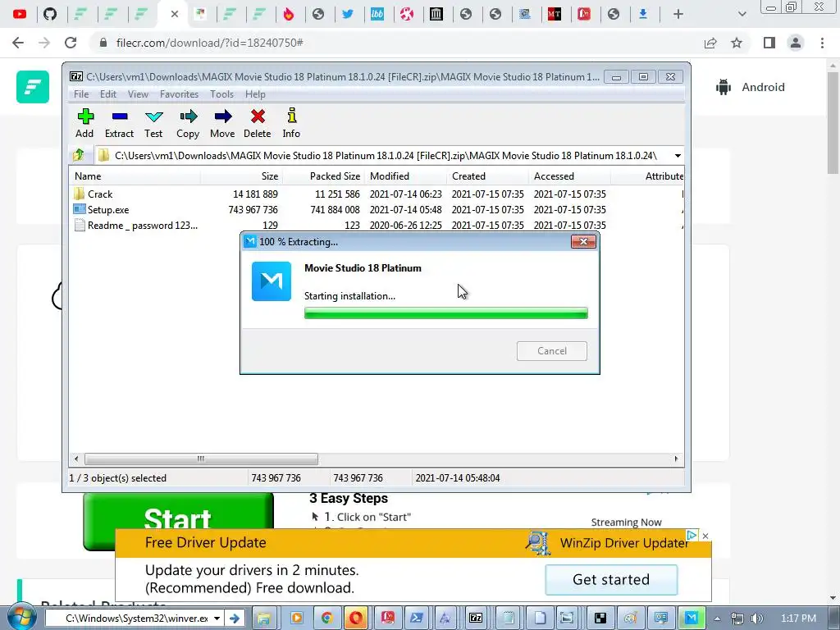Open the browser profile avatar
840x630 pixels.
tap(796, 43)
